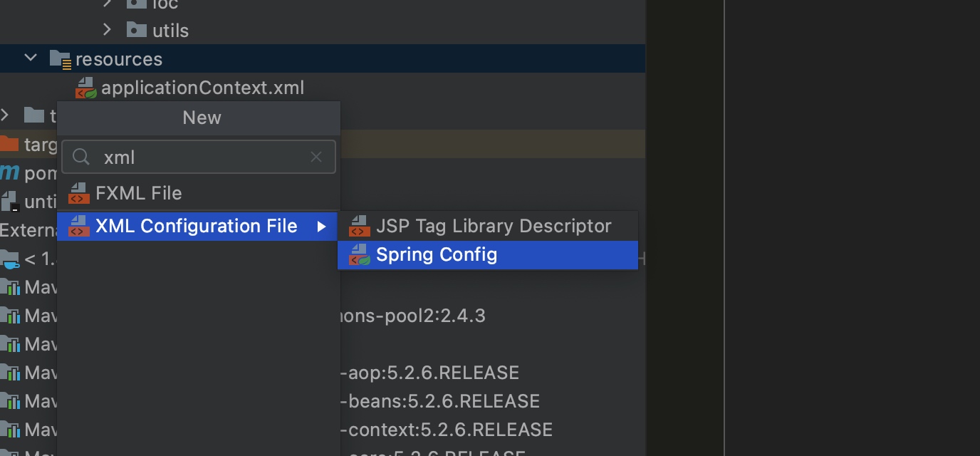Viewport: 980px width, 456px height.
Task: Collapse the resources folder chevron
Action: coord(31,58)
